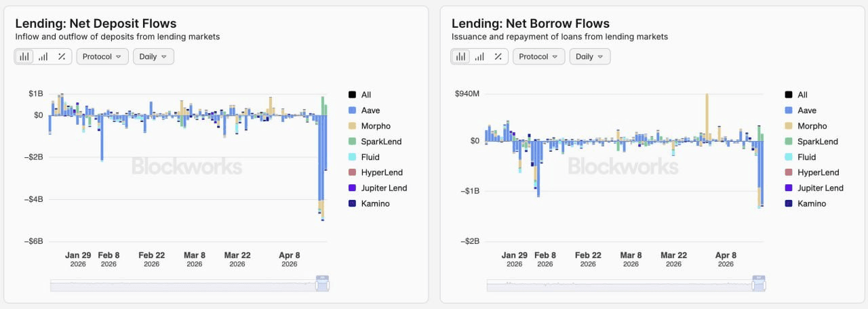Click Jupiter Lend color swatch in borrow legend
This screenshot has height=309, width=868.
(x=788, y=188)
